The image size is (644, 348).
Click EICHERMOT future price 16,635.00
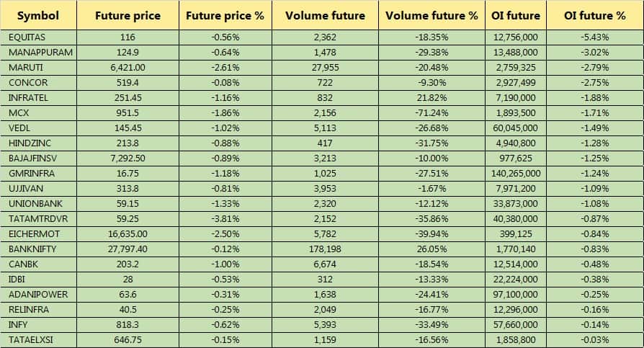pos(127,234)
